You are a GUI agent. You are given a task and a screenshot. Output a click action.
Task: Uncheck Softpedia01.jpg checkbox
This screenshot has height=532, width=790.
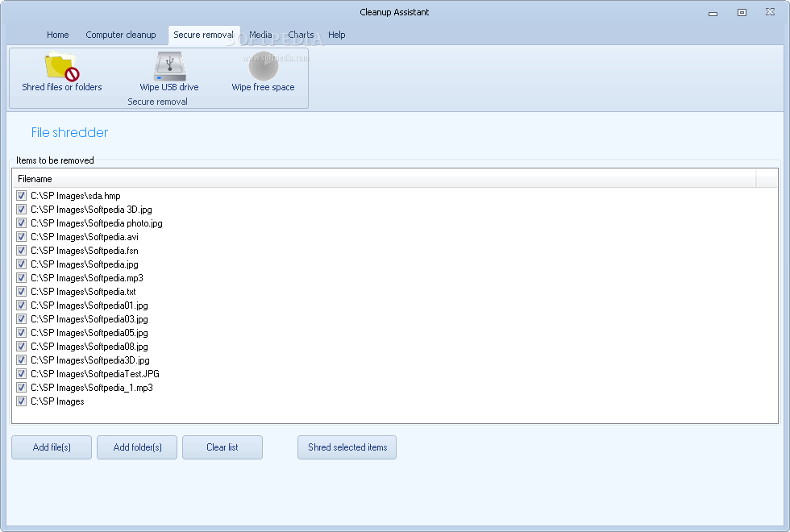[21, 305]
